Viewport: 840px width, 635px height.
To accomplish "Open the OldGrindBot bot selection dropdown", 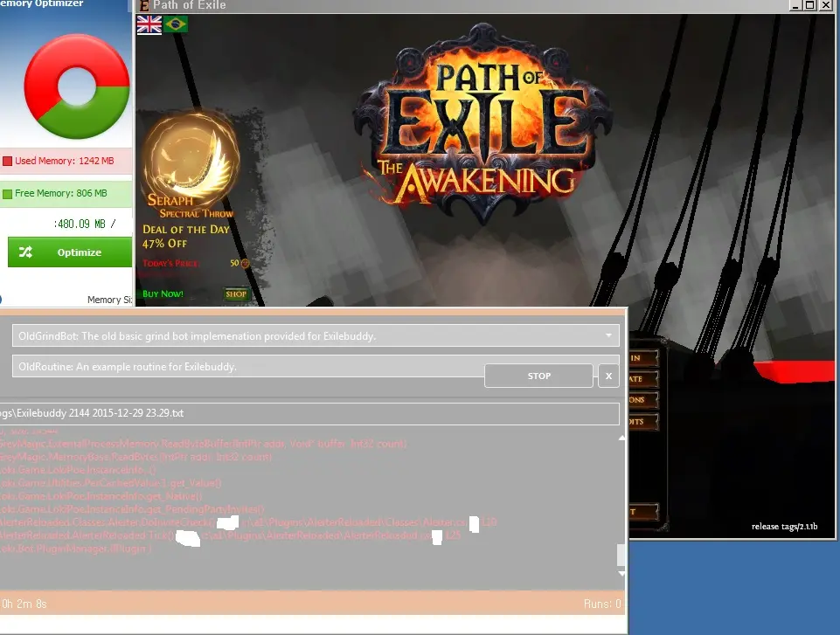I will click(x=316, y=336).
